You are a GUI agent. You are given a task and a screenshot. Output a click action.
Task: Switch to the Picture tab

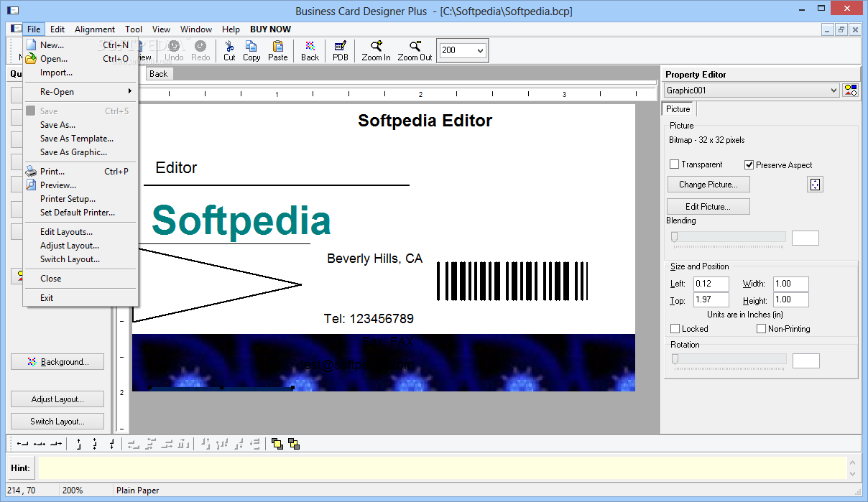click(678, 109)
